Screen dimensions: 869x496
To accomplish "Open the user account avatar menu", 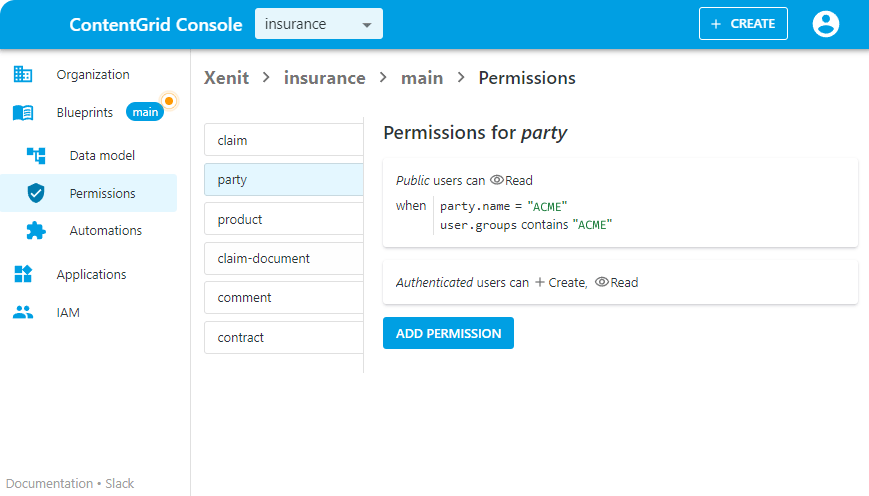I will click(x=826, y=24).
